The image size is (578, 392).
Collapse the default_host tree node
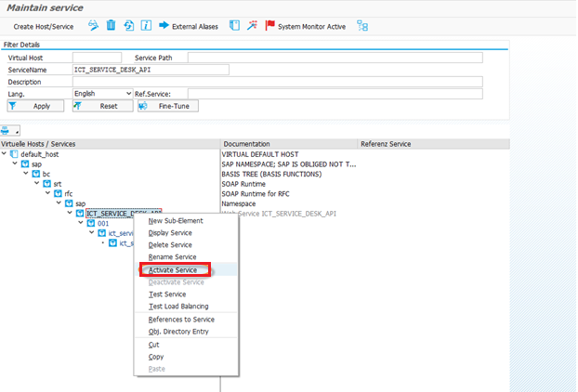point(5,154)
